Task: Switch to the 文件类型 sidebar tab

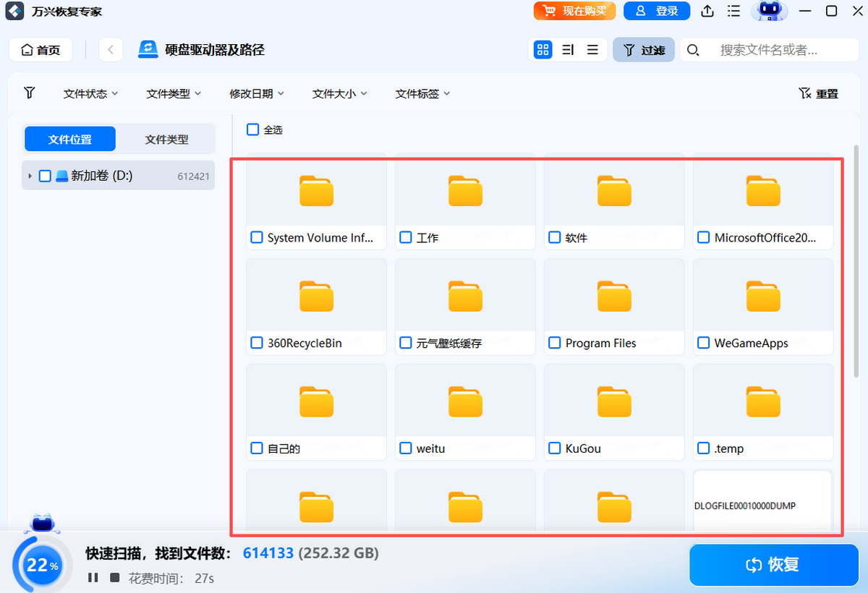Action: [x=166, y=139]
